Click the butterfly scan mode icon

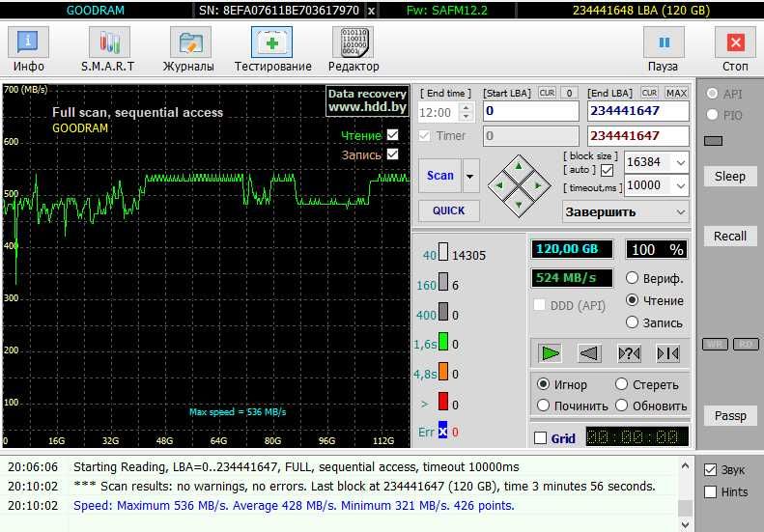coord(667,353)
